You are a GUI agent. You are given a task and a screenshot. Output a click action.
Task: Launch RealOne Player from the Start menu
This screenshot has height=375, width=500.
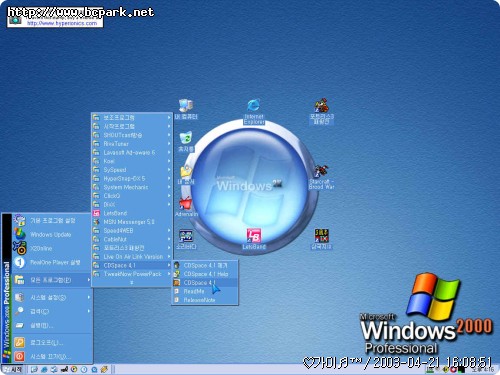52,262
